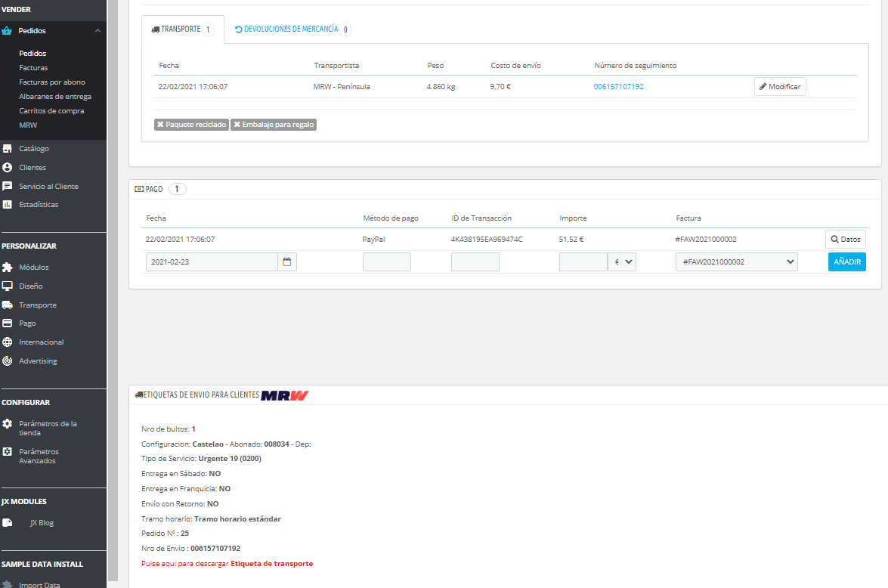This screenshot has width=888, height=588.
Task: Download the Etiqueta de transporte label
Action: click(272, 564)
